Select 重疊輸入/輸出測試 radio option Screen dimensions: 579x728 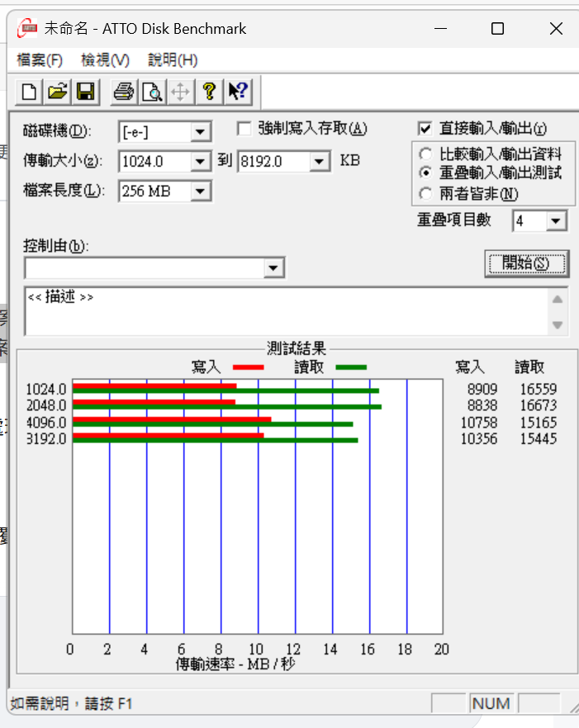[425, 173]
